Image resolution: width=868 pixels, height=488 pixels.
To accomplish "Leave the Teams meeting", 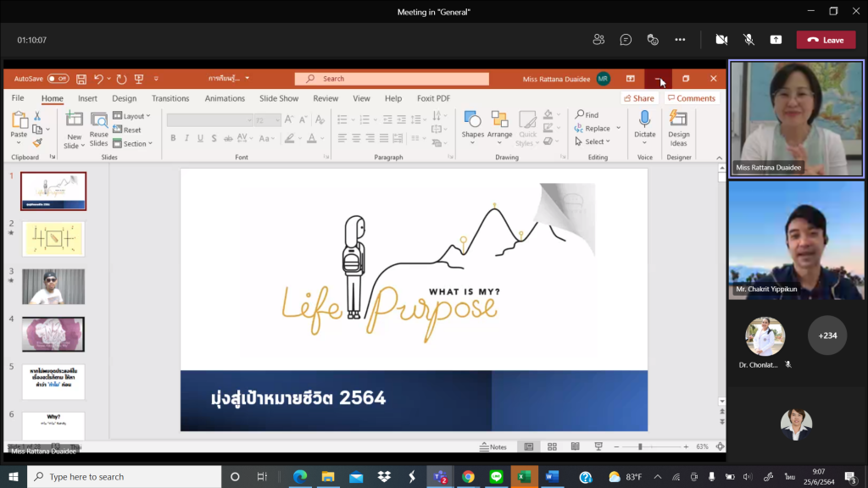I will point(826,40).
